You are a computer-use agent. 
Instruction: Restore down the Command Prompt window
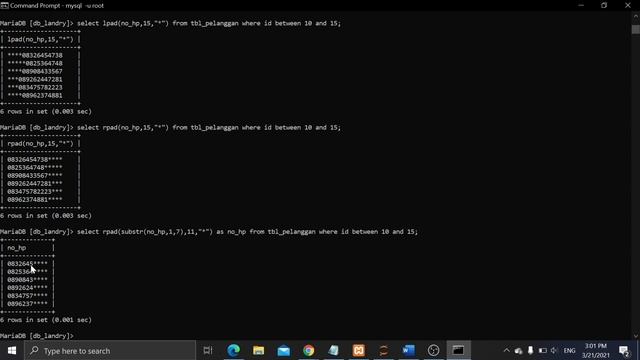coord(604,5)
